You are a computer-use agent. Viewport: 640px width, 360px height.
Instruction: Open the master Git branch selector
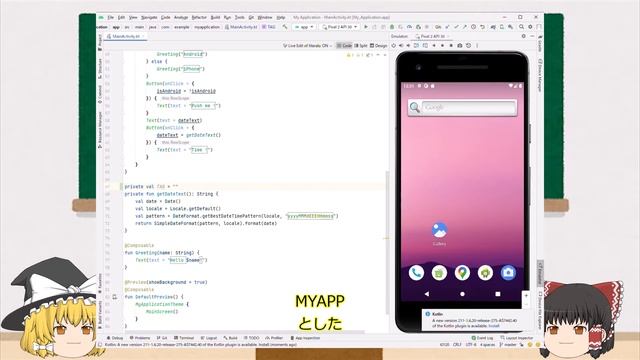[x=509, y=345]
